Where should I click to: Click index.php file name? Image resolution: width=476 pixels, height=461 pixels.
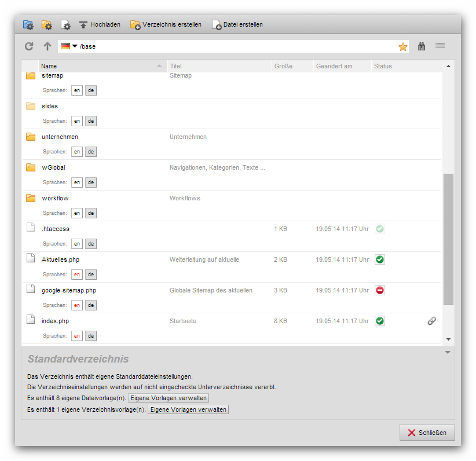[55, 321]
